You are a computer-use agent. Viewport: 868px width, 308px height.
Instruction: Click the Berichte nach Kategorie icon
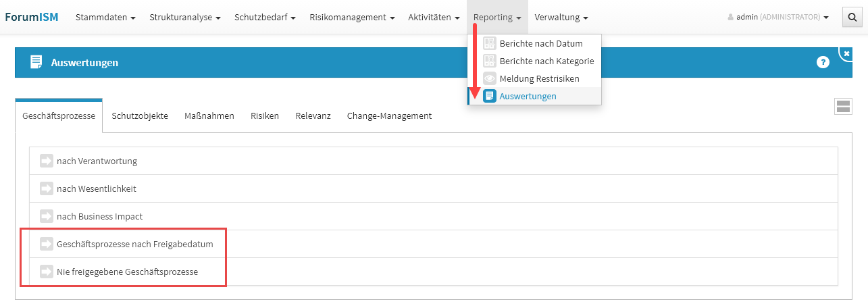click(490, 61)
